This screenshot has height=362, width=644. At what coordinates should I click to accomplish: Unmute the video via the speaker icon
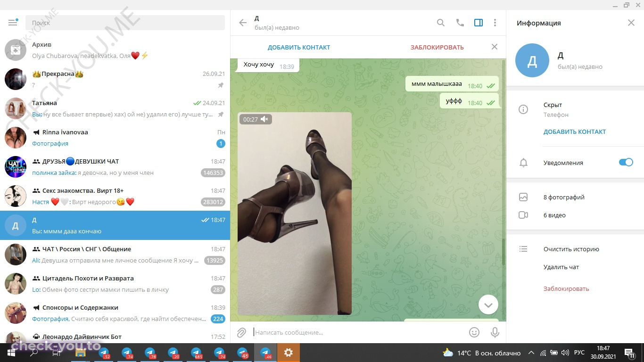coord(264,119)
